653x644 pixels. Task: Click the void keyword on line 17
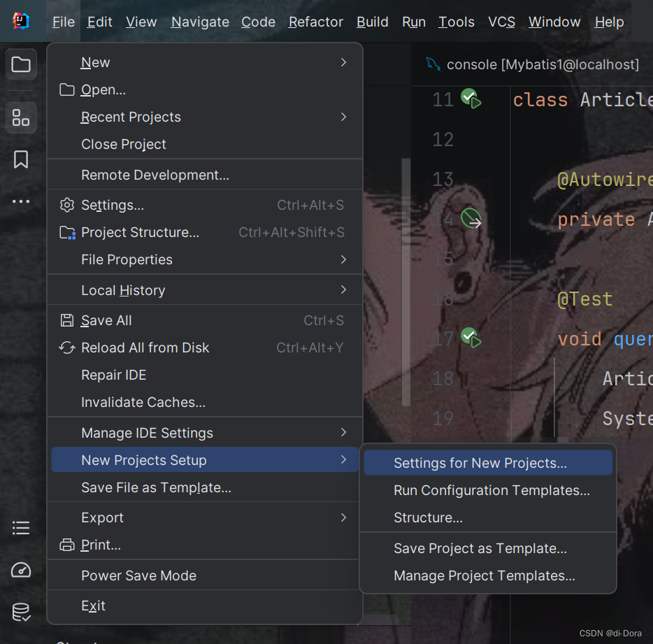tap(580, 339)
